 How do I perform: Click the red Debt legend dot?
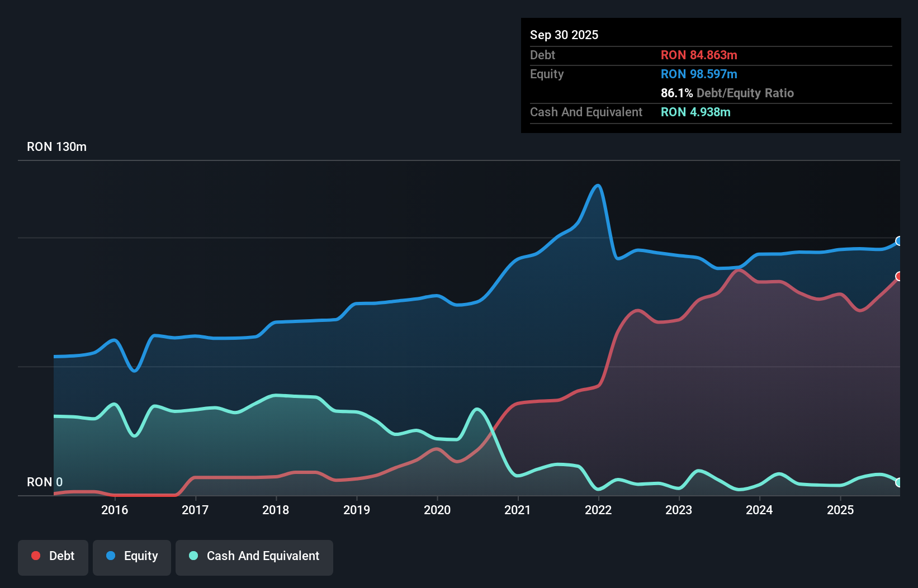[36, 556]
